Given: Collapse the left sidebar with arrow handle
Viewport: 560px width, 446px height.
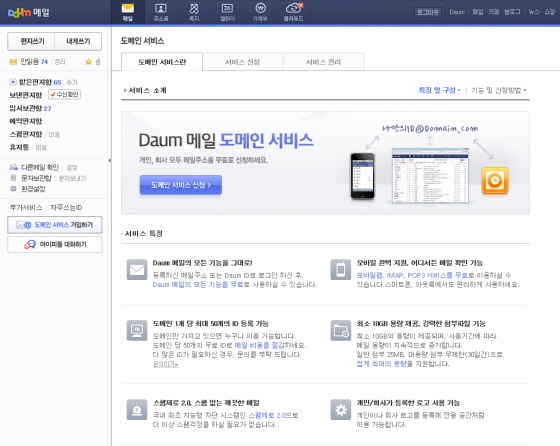Looking at the screenshot, I should tap(109, 160).
